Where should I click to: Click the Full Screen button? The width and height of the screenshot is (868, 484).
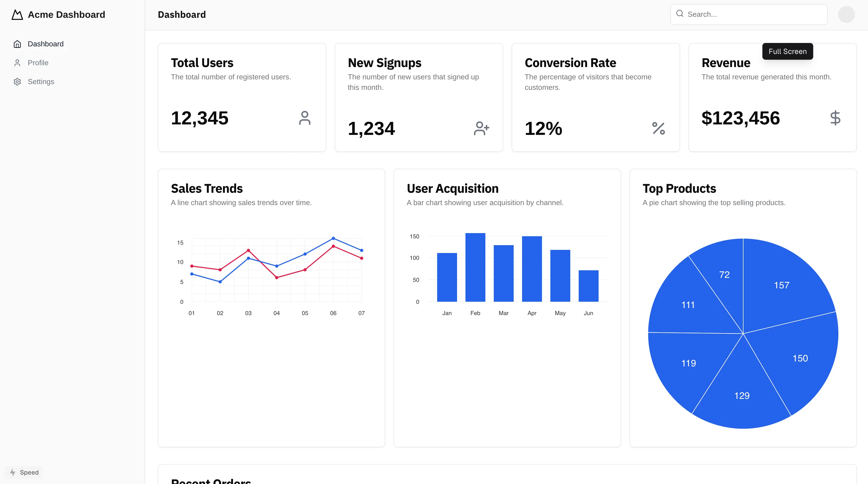pos(788,51)
